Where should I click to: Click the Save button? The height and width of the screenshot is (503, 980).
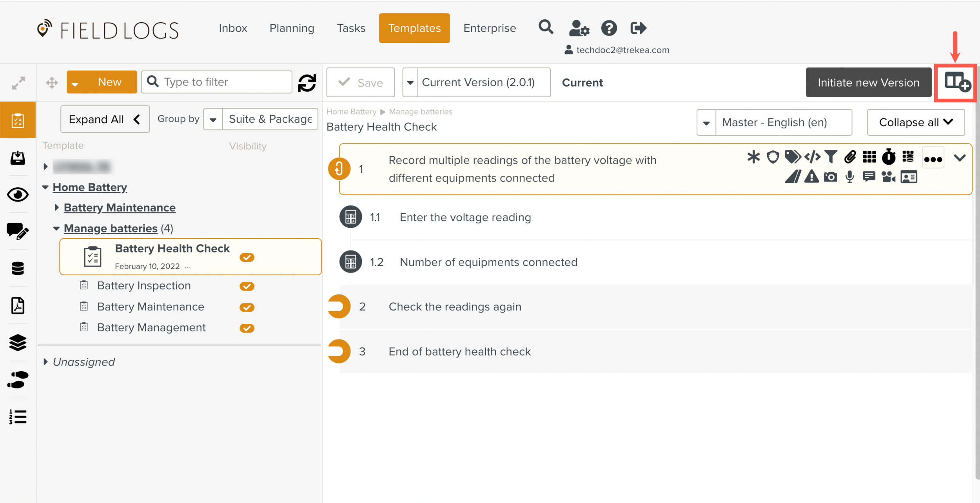coord(360,82)
